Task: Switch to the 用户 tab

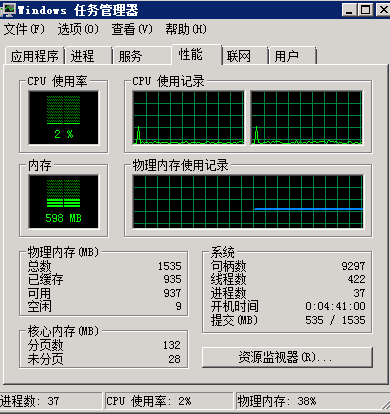Action: (x=293, y=56)
